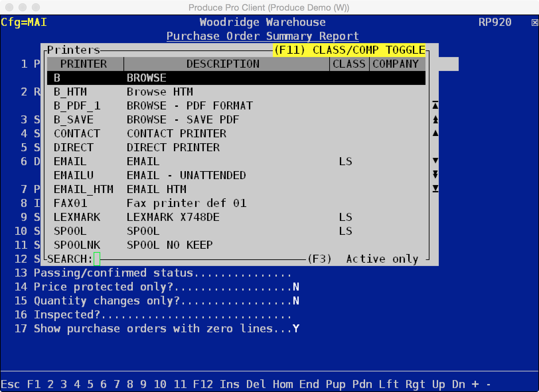
Task: Click the SEARCH input field
Action: 97,259
